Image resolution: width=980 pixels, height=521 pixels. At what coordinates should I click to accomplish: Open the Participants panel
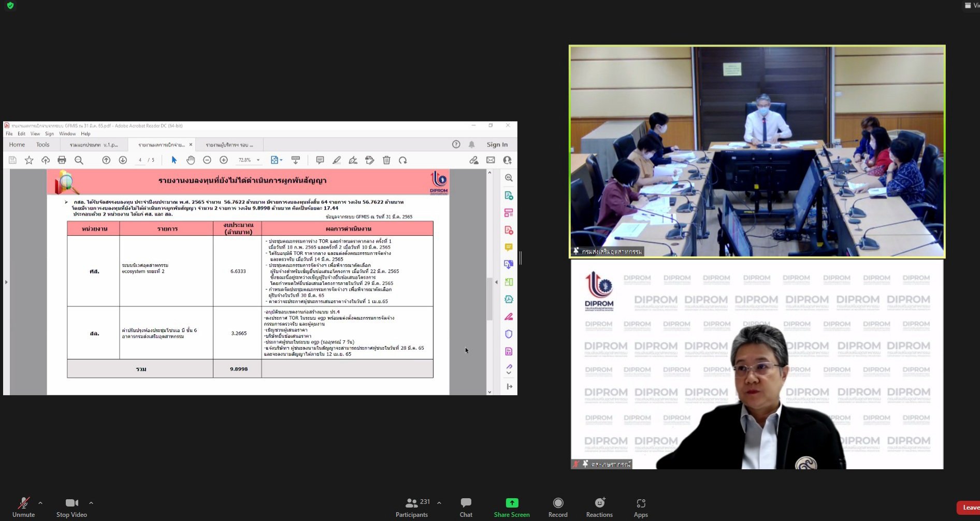click(413, 507)
